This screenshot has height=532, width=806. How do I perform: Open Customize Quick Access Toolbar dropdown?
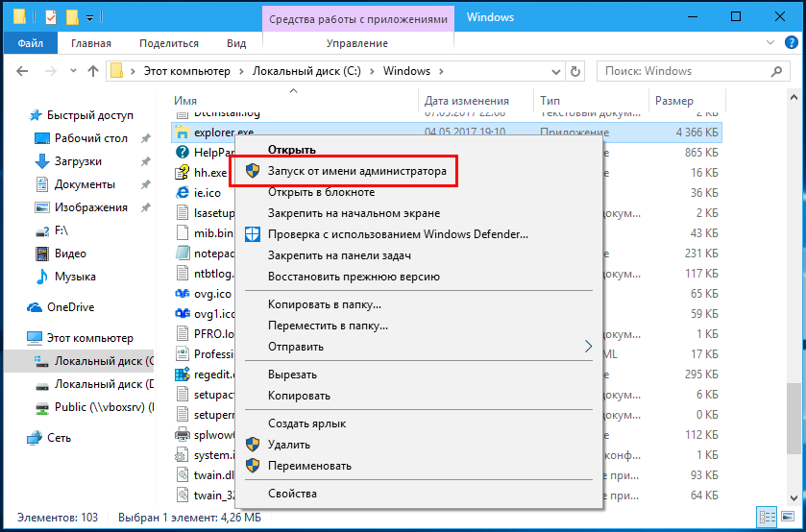[x=89, y=18]
